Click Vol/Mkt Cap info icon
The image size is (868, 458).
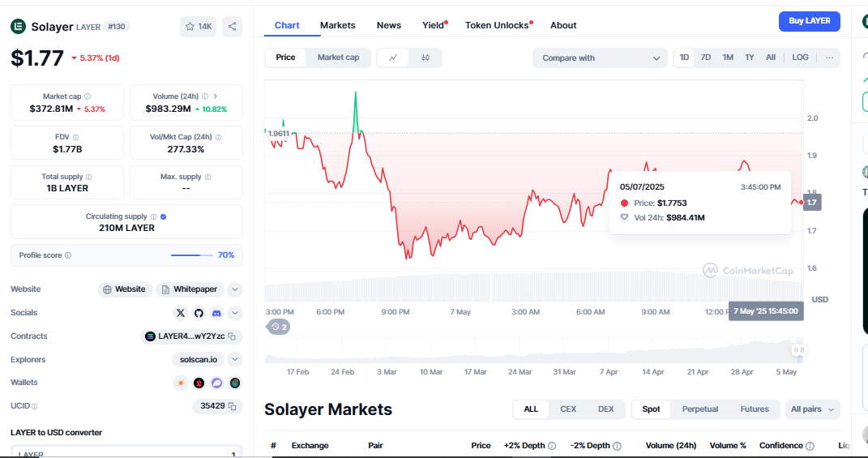pos(218,137)
